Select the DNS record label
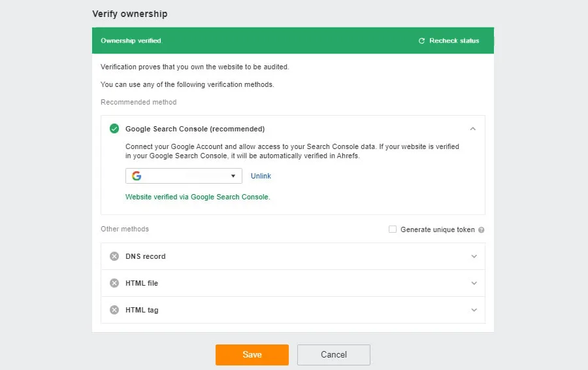Viewport: 588px width, 370px height. (x=146, y=256)
